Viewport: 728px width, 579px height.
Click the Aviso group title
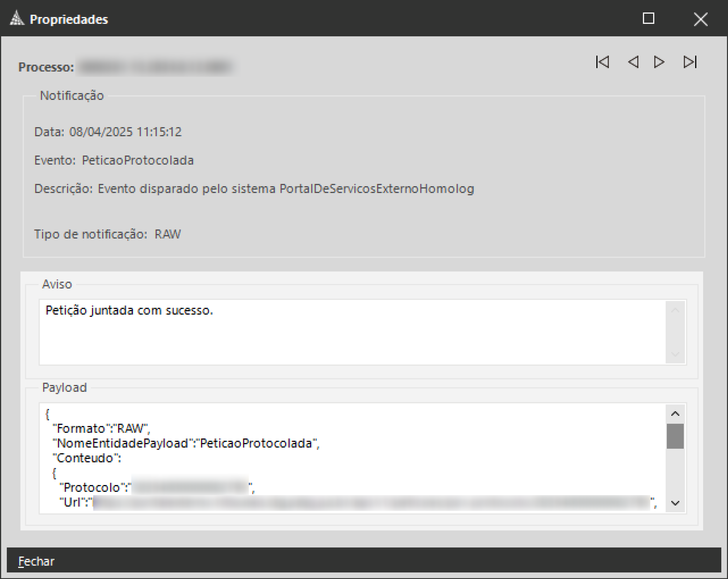(x=57, y=284)
